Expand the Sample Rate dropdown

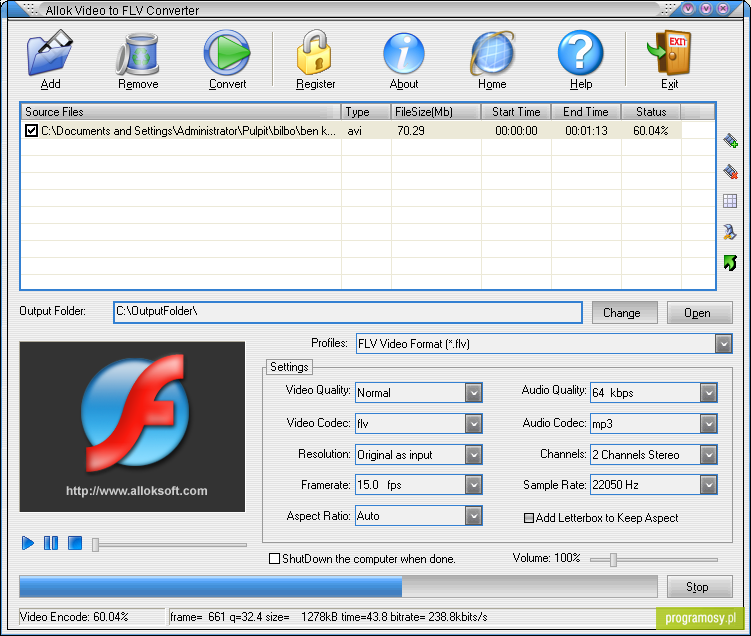point(708,485)
